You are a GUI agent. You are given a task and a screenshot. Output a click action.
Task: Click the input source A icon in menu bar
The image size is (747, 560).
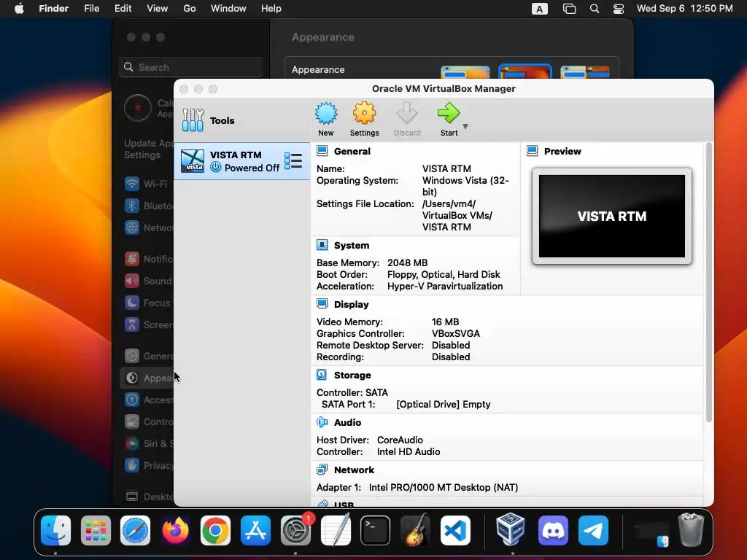tap(539, 9)
